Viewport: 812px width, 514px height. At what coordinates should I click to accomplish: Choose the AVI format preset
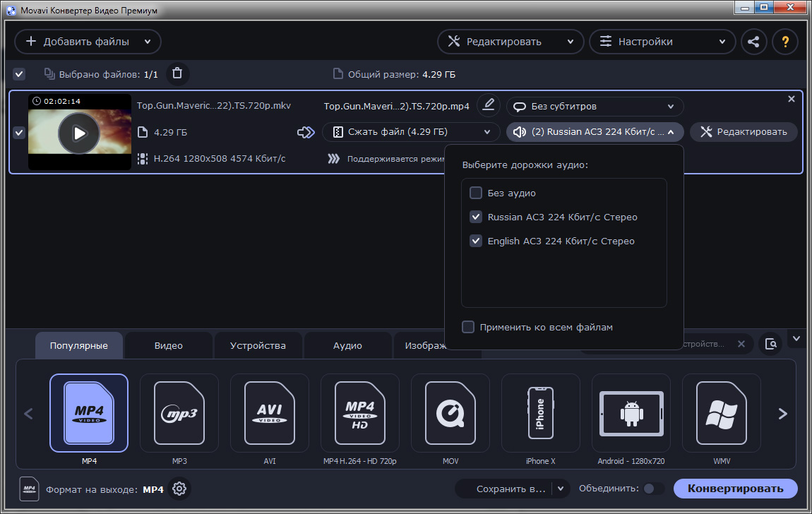click(x=269, y=413)
